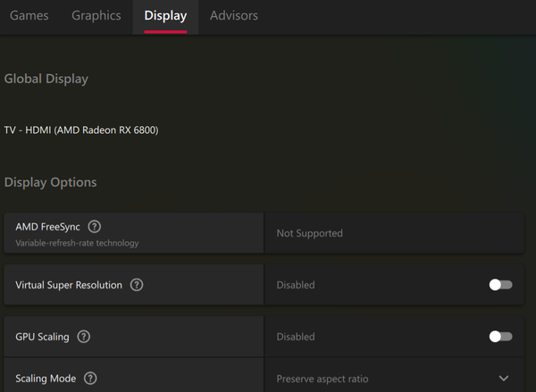Click the AMD FreeSync setting label
536x392 pixels.
(47, 227)
